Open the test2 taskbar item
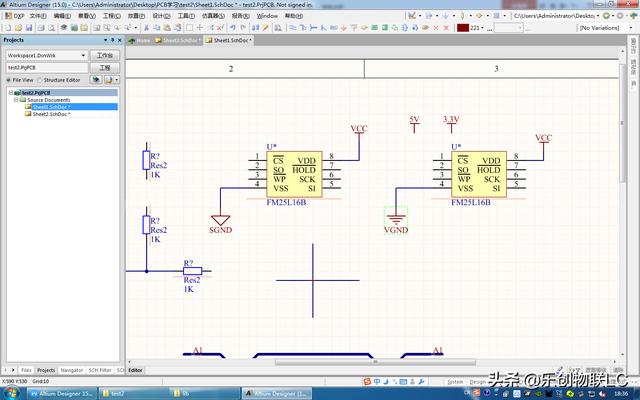640x400 pixels. pos(133,393)
